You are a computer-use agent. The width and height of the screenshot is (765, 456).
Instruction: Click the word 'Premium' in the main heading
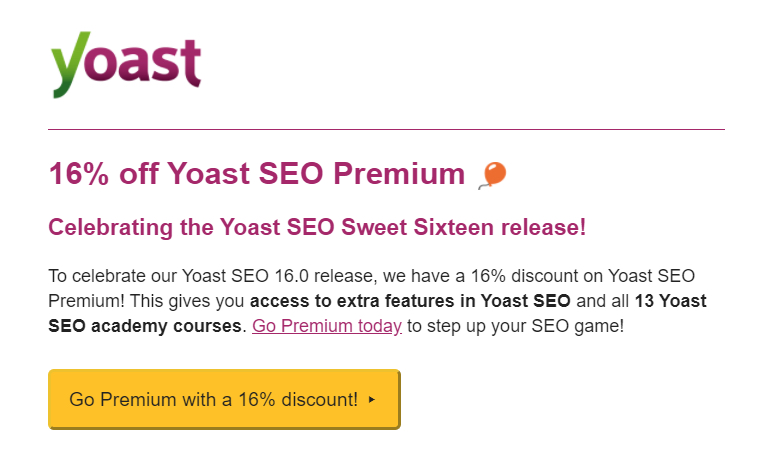[399, 174]
